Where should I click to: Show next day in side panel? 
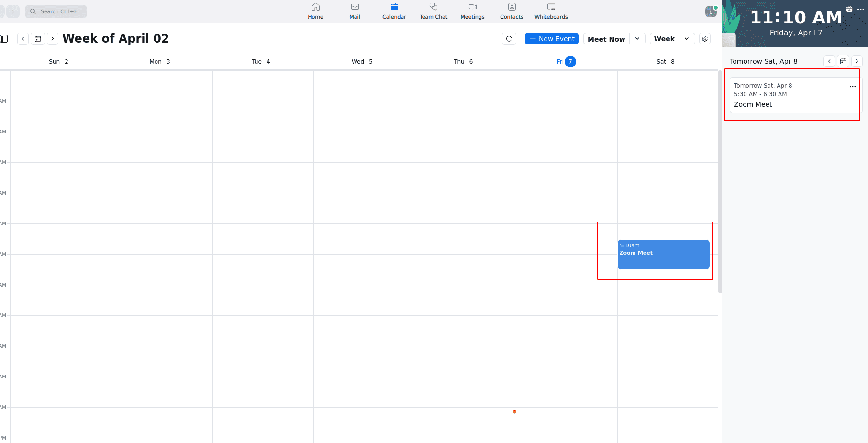857,61
